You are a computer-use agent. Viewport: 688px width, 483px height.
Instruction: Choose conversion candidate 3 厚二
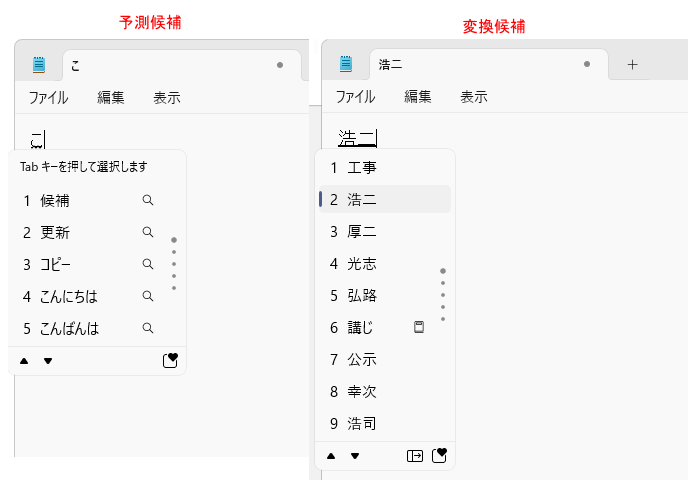pos(385,231)
